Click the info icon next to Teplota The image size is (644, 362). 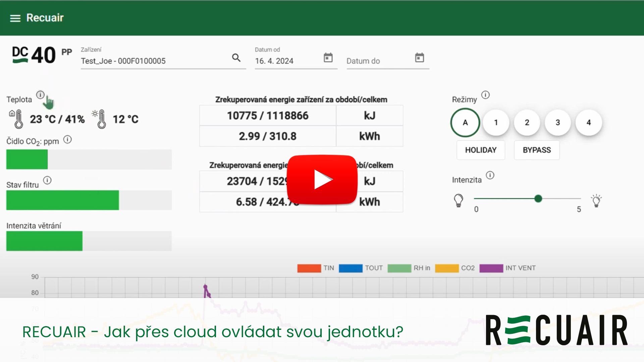pyautogui.click(x=41, y=95)
